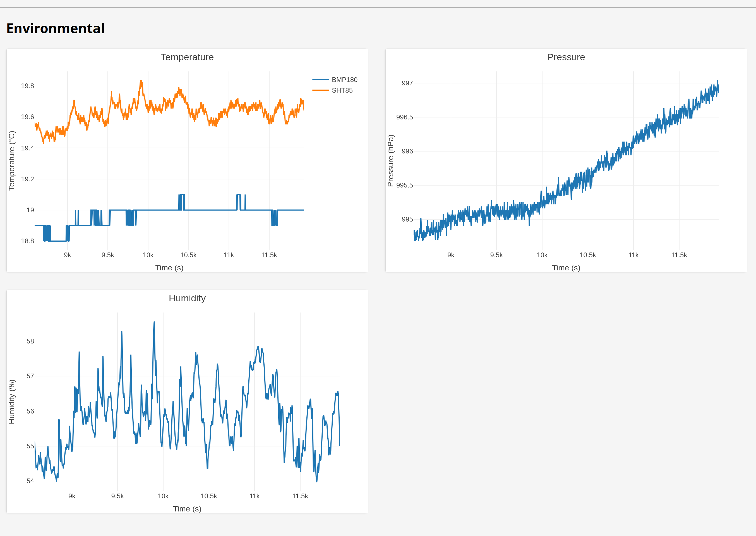Viewport: 756px width, 536px height.
Task: Click the 19.8 tick on Temperature axis
Action: pos(27,86)
